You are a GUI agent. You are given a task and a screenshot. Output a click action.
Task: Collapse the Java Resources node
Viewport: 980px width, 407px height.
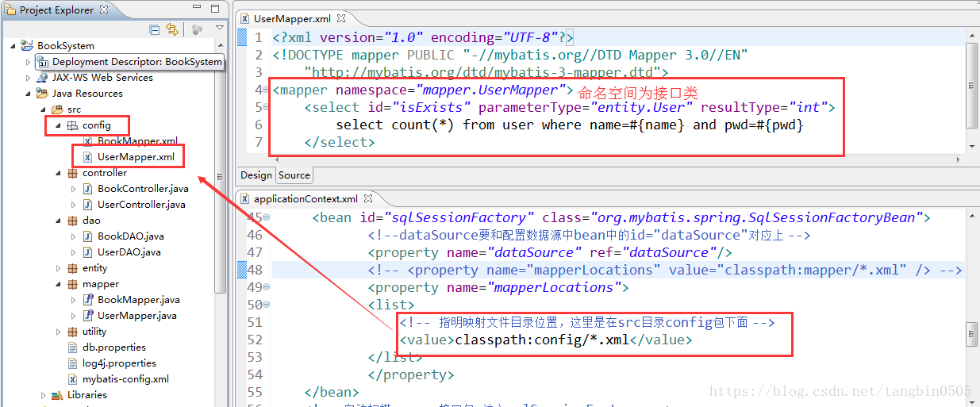(29, 94)
